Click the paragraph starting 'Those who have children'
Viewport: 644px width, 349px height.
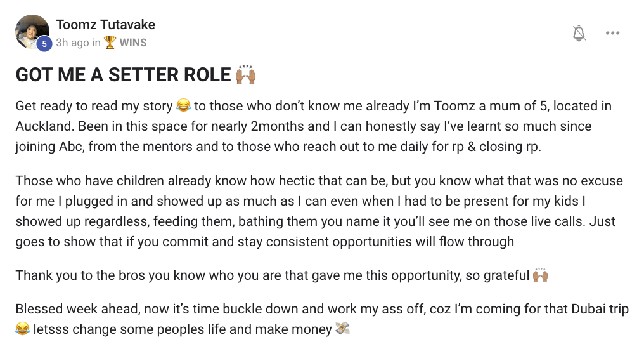coord(319,211)
